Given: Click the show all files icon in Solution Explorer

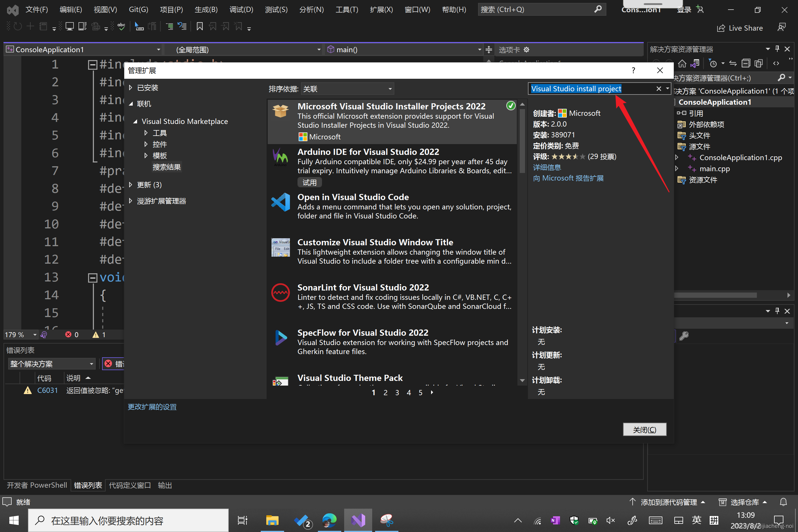Looking at the screenshot, I should (x=759, y=64).
